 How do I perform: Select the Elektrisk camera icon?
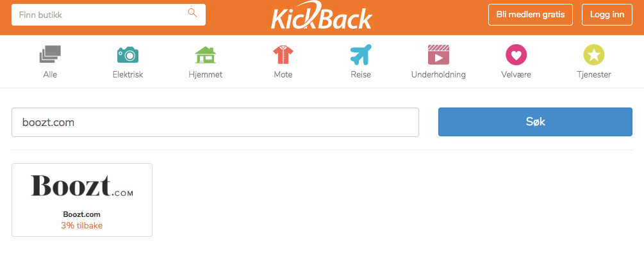[128, 54]
